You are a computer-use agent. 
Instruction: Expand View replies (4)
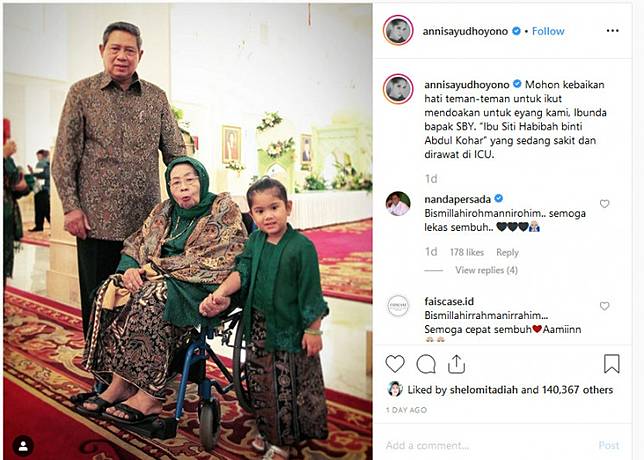coord(486,270)
